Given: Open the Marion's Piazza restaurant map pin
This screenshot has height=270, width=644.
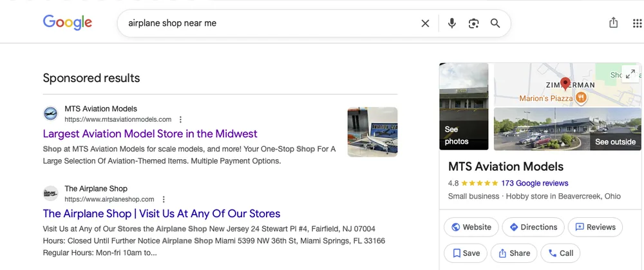Looking at the screenshot, I should coord(580,98).
